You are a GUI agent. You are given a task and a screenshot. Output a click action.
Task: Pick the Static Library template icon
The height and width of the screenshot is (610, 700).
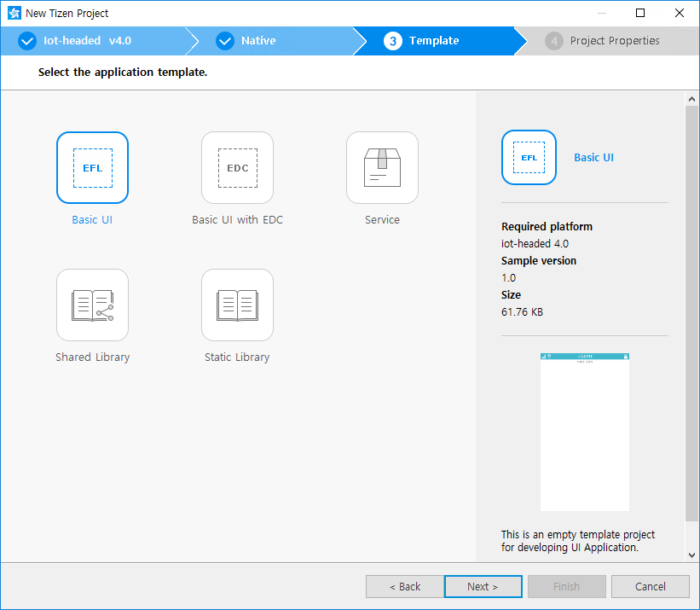(x=237, y=305)
